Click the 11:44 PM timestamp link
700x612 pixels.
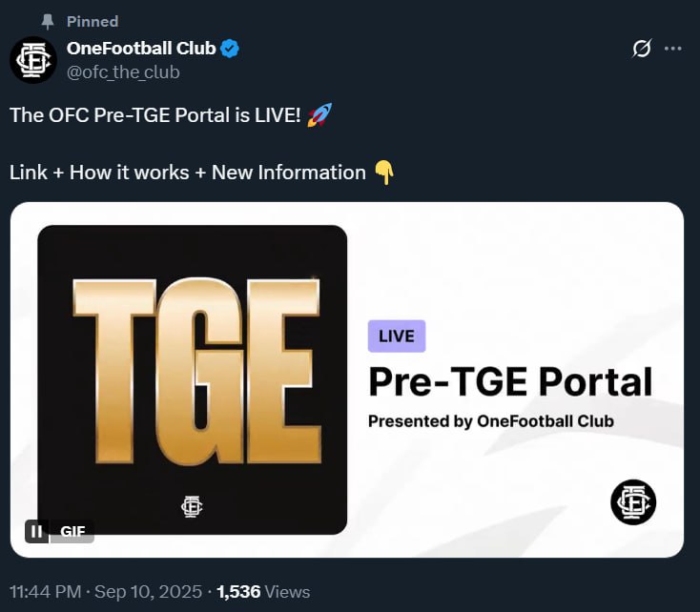[45, 592]
